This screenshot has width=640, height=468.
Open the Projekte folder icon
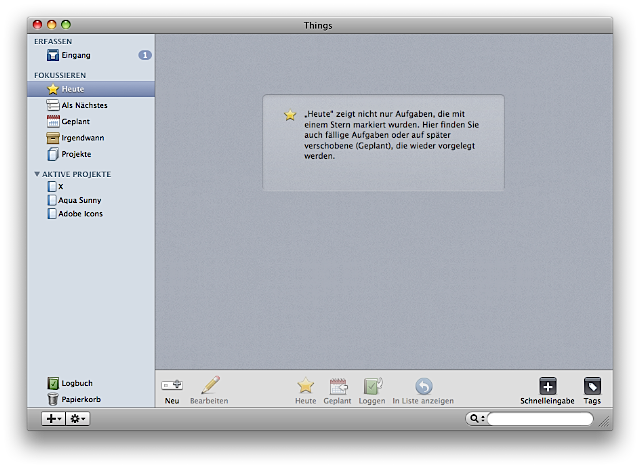(x=53, y=154)
